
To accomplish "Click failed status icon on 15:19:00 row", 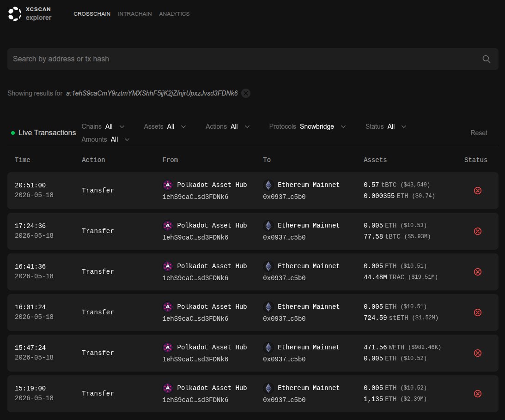I will (x=478, y=394).
